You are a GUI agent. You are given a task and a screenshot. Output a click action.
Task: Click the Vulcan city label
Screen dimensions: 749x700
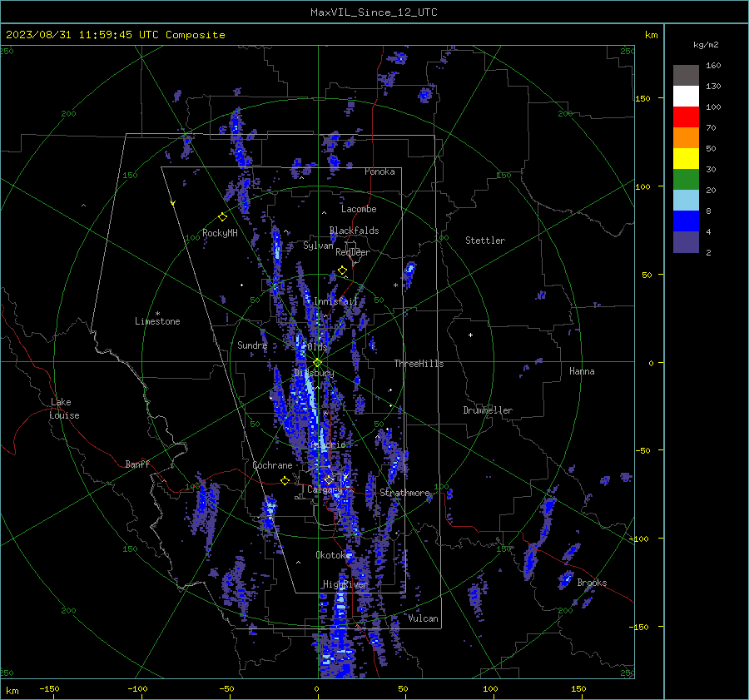(424, 618)
